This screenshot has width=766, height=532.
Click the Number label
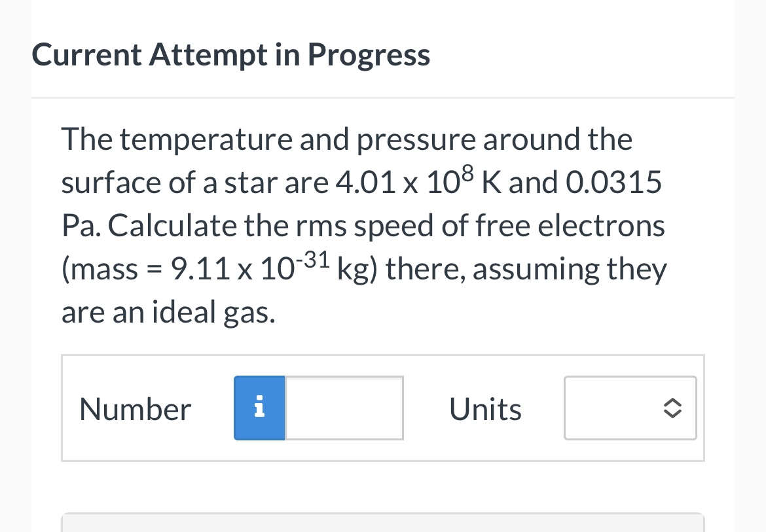135,408
